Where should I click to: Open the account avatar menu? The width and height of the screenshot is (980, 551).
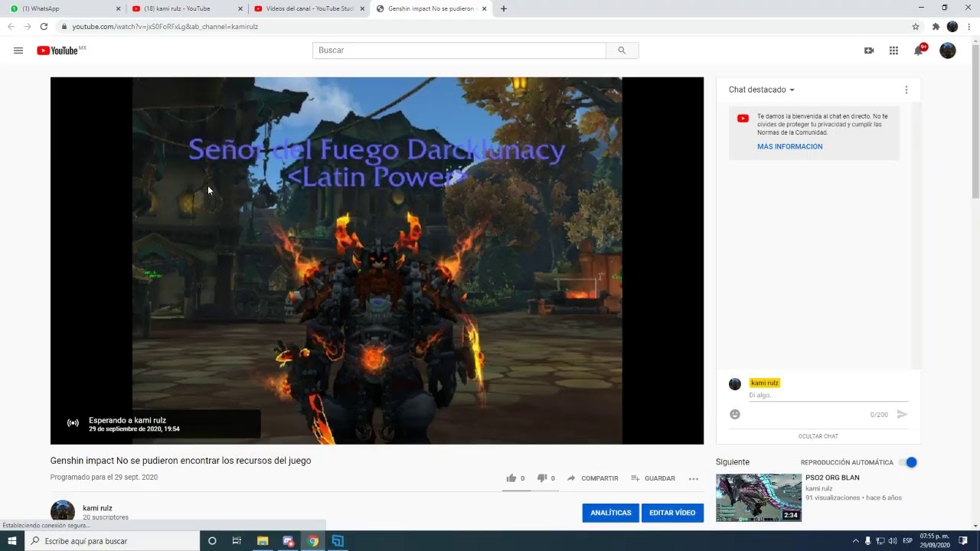pos(948,51)
